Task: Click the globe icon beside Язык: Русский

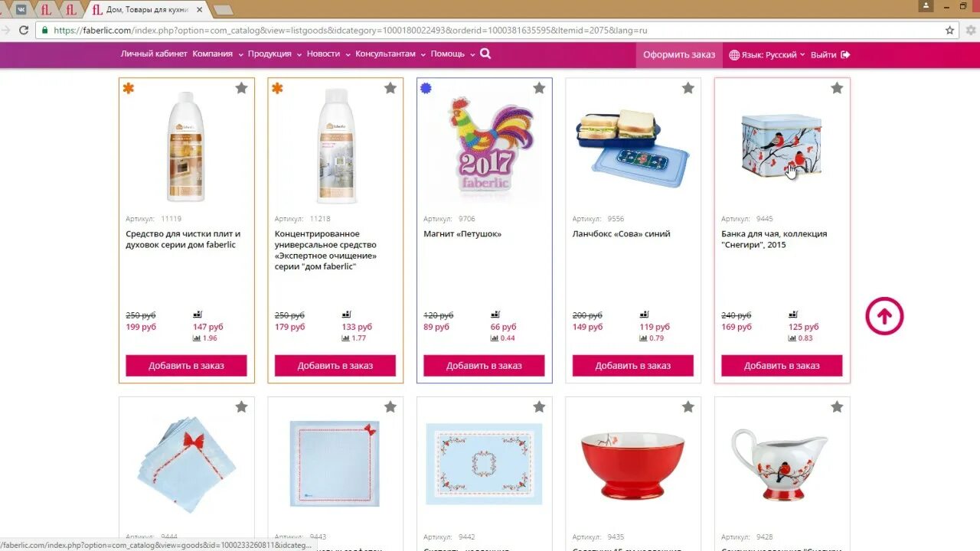Action: (734, 54)
